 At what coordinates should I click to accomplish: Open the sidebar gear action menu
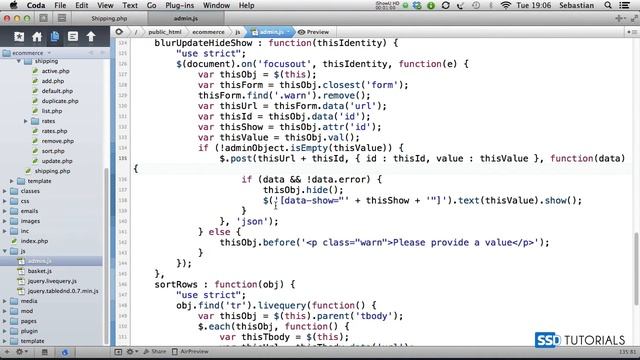[x=21, y=351]
